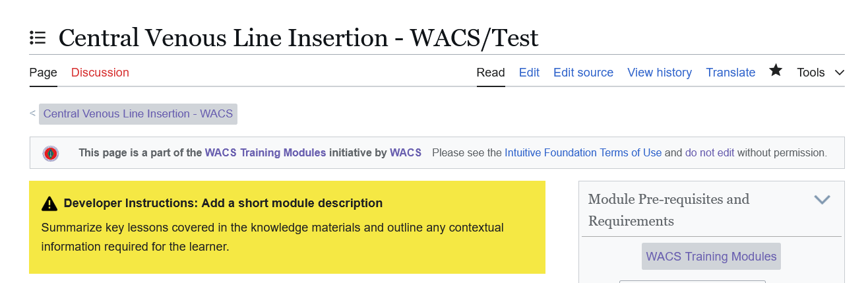Open Intuitive Foundation Terms of Use link

(x=582, y=153)
